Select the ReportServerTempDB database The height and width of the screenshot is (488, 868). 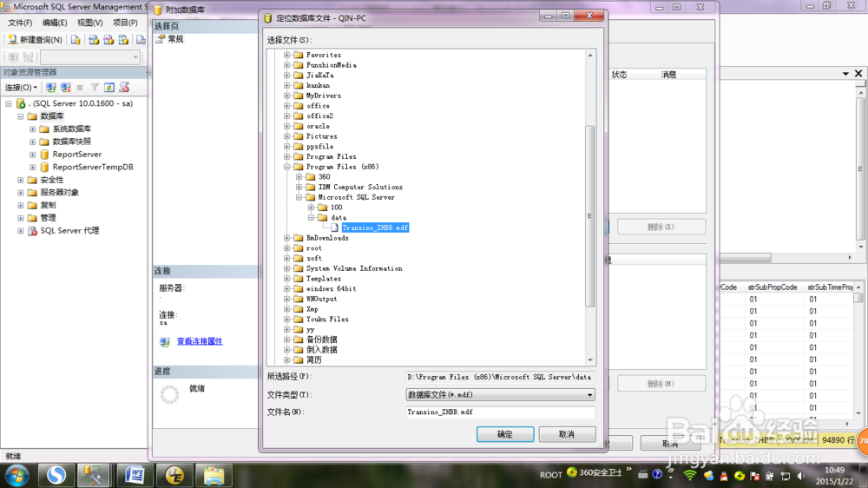point(93,168)
